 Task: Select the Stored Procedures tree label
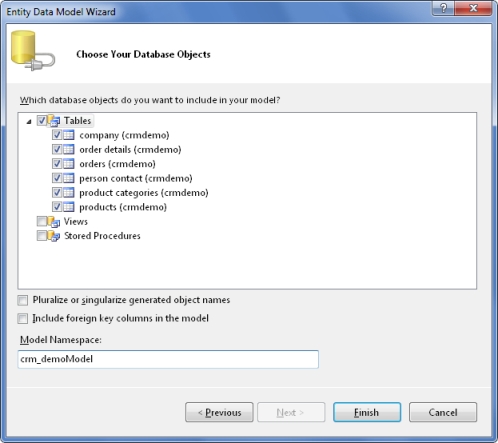coord(102,236)
